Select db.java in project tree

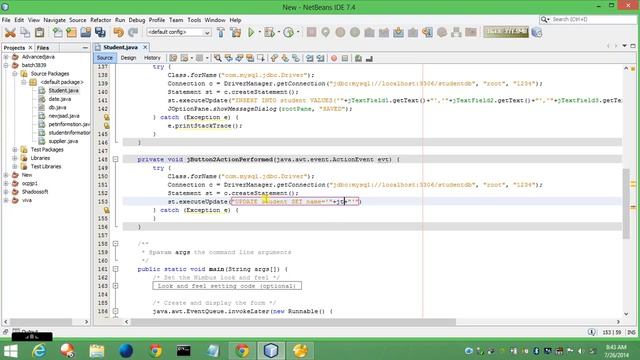[57, 107]
